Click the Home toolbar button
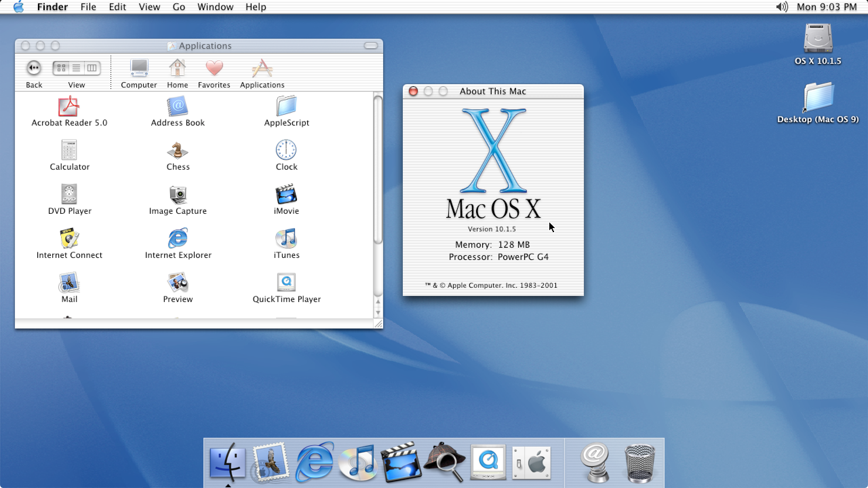868x488 pixels. [x=177, y=71]
